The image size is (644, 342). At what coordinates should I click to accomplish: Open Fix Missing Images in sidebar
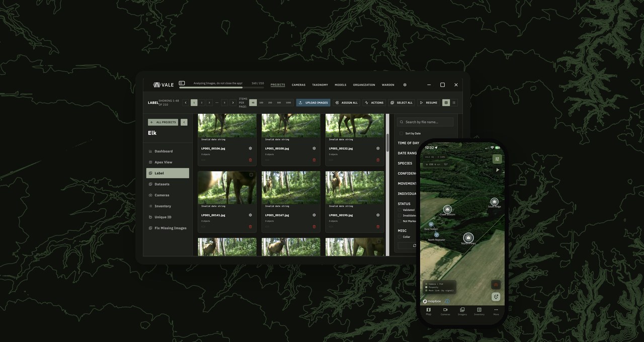pos(168,228)
